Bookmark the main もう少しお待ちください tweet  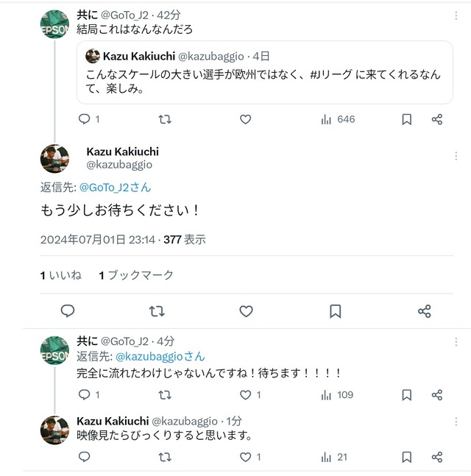click(336, 311)
